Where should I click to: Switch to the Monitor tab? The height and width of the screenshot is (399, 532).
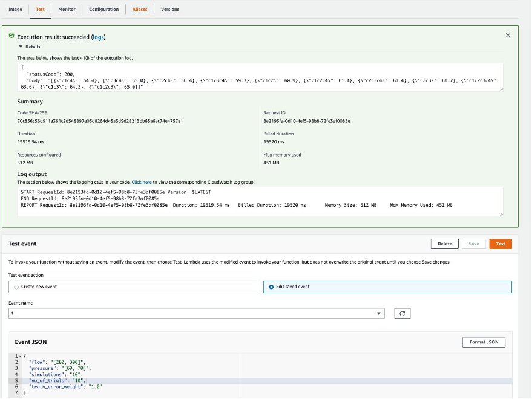click(x=67, y=9)
